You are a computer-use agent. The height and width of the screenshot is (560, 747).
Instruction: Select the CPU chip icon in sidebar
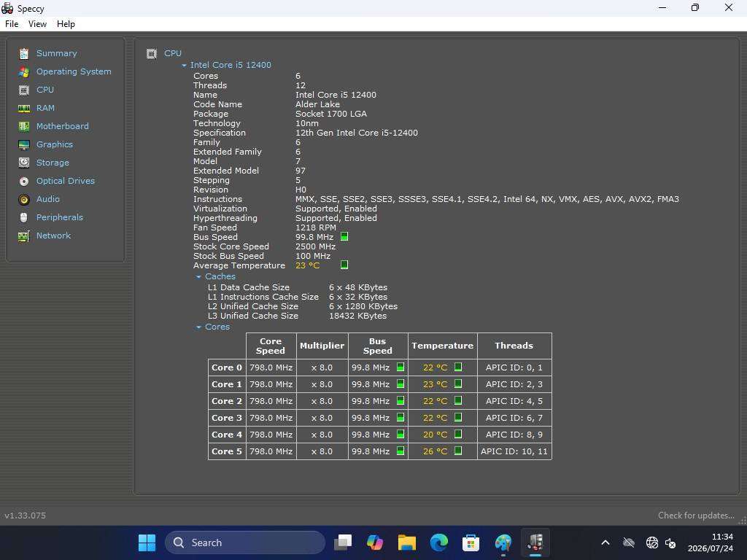pyautogui.click(x=24, y=90)
